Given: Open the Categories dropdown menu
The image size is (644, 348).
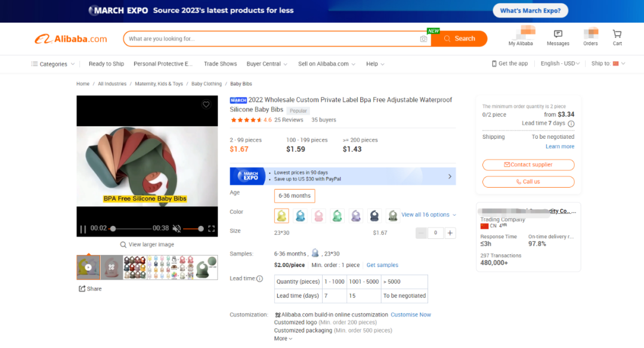Looking at the screenshot, I should click(53, 64).
